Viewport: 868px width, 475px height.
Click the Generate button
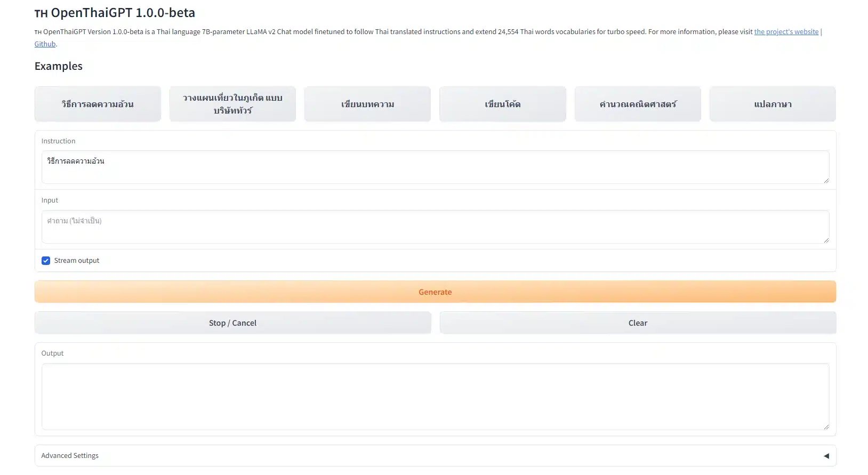click(435, 292)
